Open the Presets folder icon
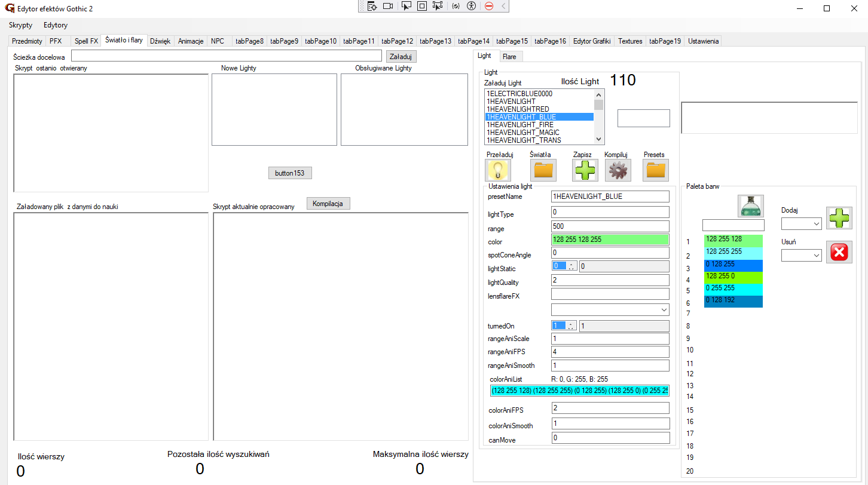The width and height of the screenshot is (868, 485). point(655,170)
